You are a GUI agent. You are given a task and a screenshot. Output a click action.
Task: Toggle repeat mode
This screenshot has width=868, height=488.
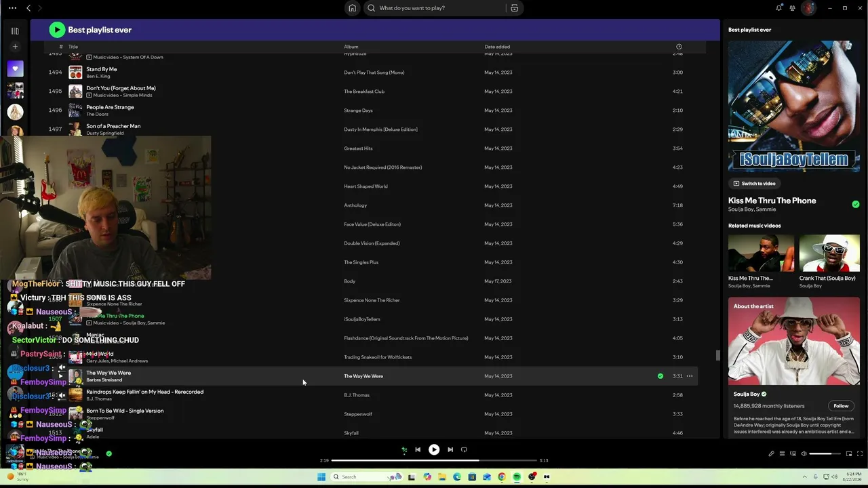pos(464,449)
